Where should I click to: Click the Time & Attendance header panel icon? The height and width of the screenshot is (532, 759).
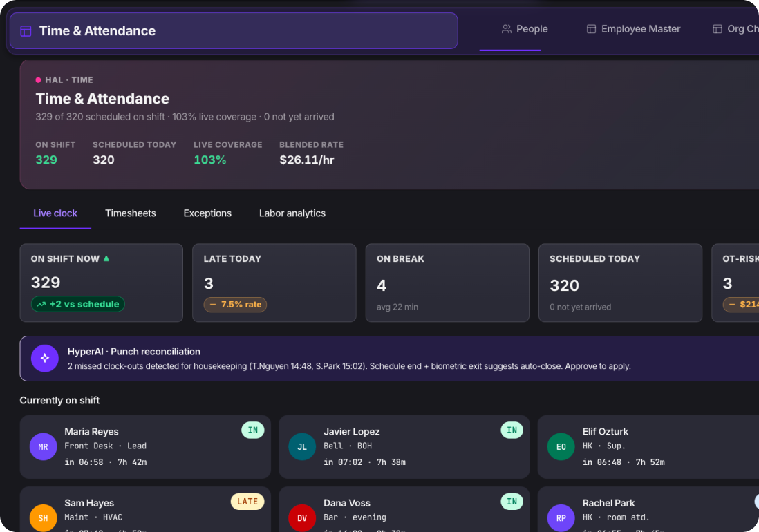pyautogui.click(x=26, y=31)
